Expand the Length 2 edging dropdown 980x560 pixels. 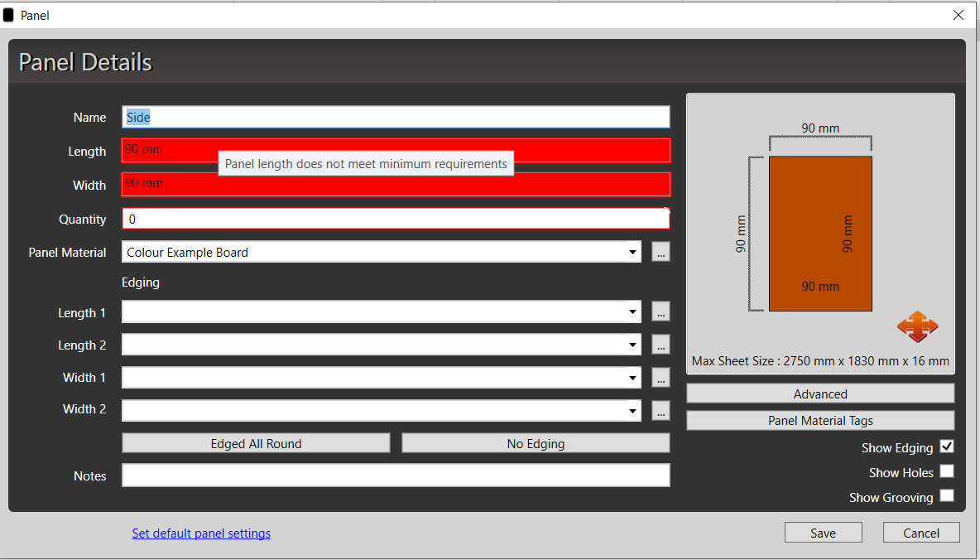(x=632, y=345)
